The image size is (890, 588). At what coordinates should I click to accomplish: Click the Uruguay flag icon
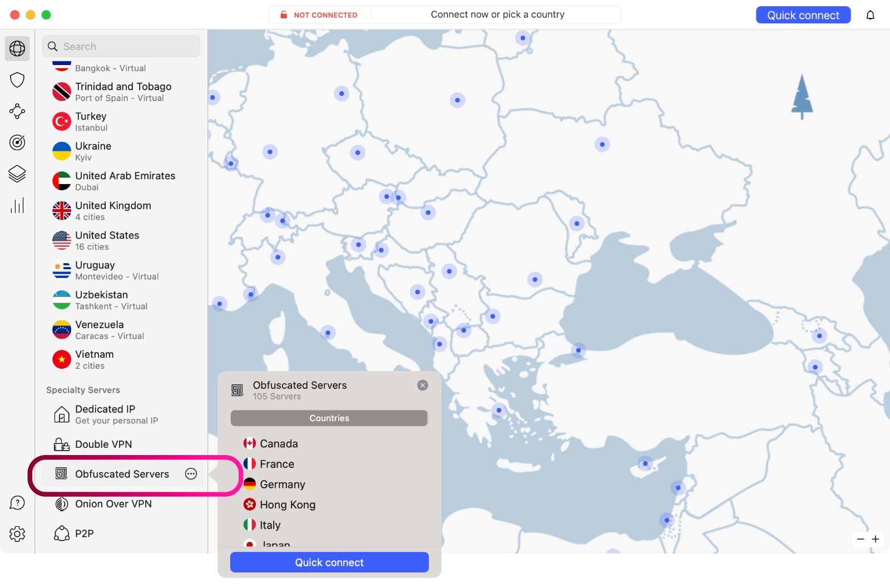(62, 270)
